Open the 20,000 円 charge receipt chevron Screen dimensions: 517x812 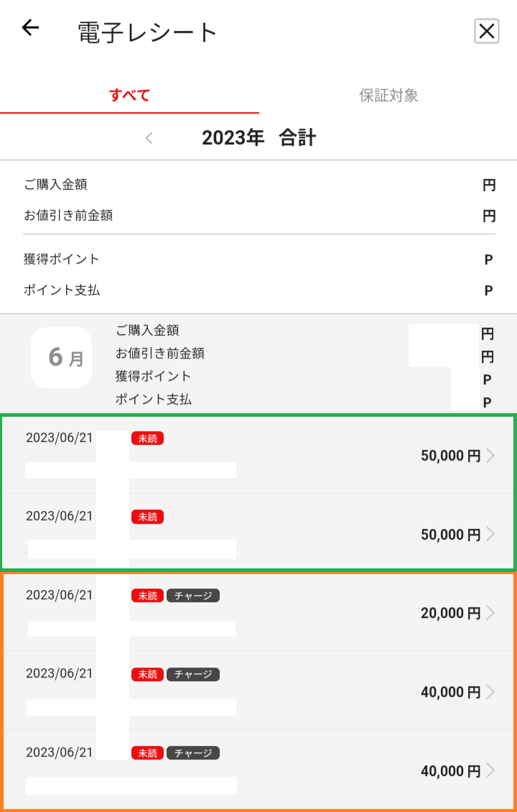[x=490, y=613]
